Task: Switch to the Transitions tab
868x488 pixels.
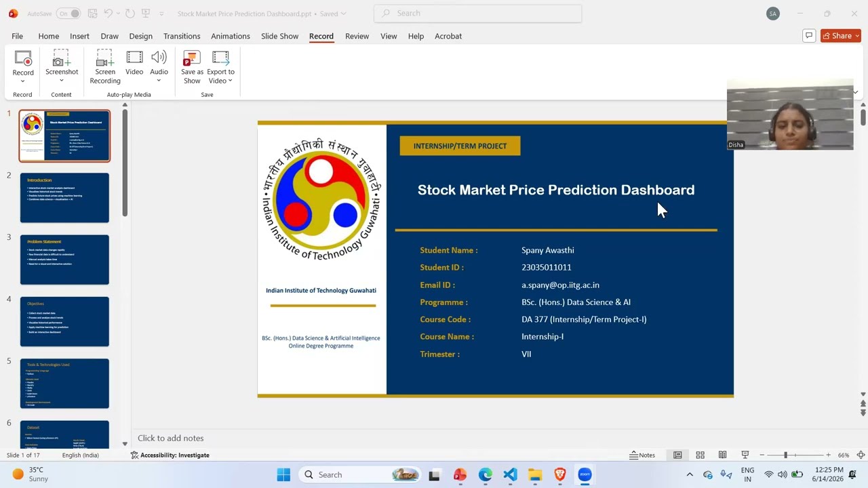Action: (x=182, y=36)
